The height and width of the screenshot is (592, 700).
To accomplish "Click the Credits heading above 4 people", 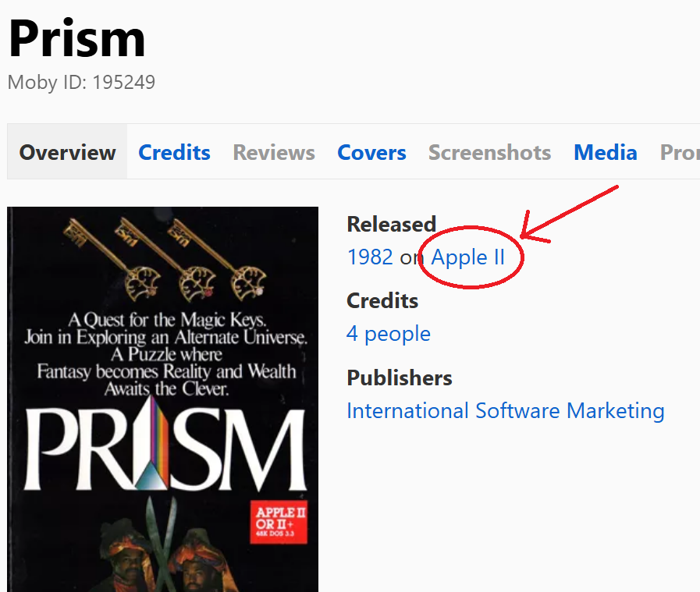I will pyautogui.click(x=382, y=301).
